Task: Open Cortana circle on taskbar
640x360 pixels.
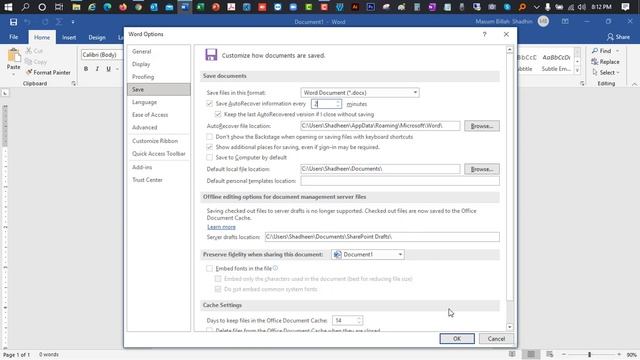Action: tap(42, 7)
